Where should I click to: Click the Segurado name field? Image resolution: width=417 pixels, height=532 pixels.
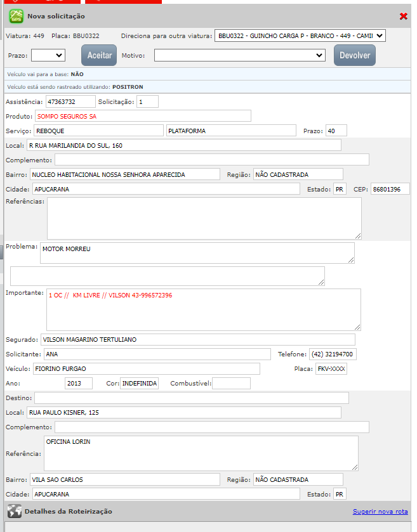(x=197, y=339)
